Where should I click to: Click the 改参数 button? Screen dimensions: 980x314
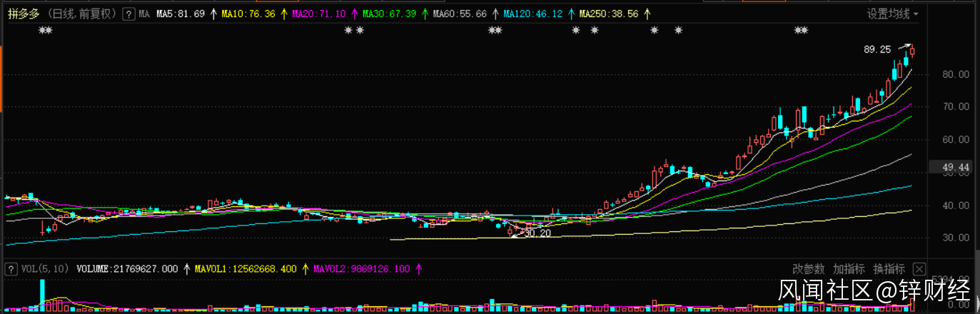pyautogui.click(x=809, y=269)
